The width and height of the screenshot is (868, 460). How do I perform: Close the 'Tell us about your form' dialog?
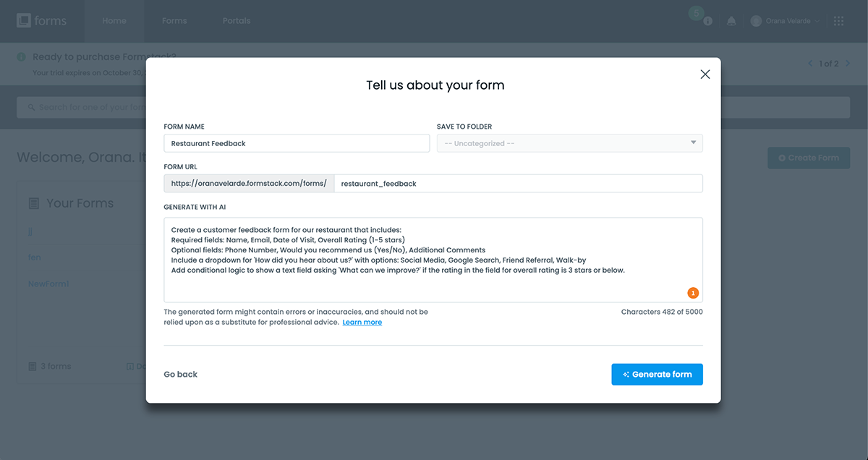705,74
